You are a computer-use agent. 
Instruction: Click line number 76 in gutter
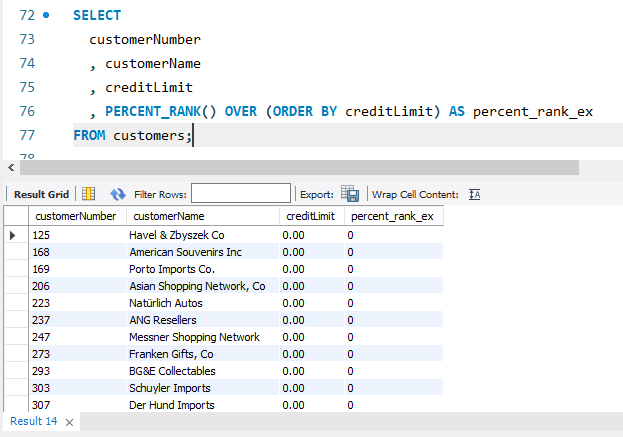(27, 111)
